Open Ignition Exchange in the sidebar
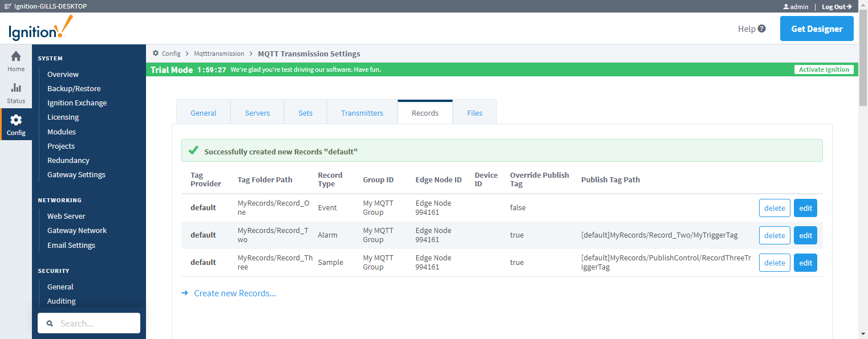The width and height of the screenshot is (868, 339). pos(77,103)
